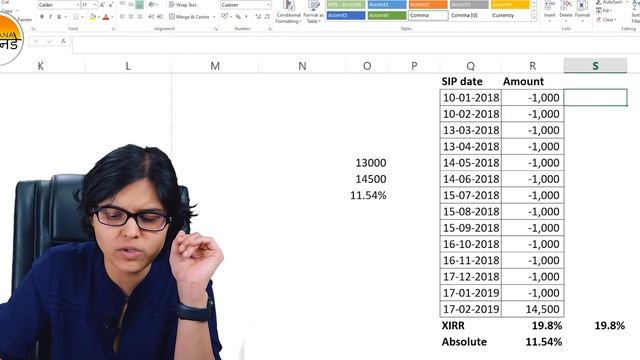Open Format as Table gallery
This screenshot has height=360, width=640.
tap(313, 12)
